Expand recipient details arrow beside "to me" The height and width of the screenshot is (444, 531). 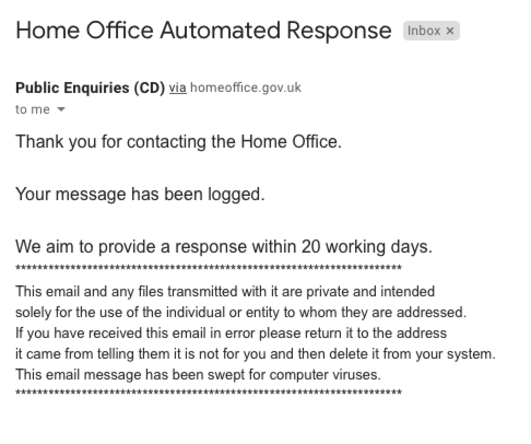(61, 109)
